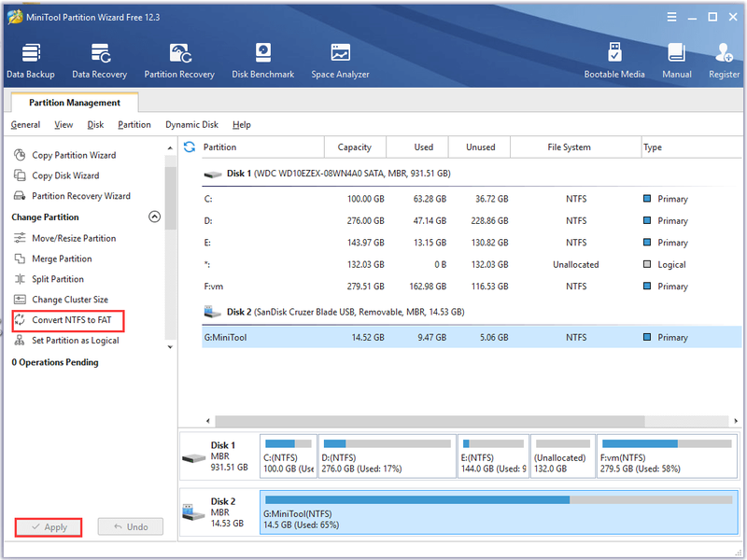Create Bootable Media
This screenshot has height=560, width=747.
(x=614, y=61)
